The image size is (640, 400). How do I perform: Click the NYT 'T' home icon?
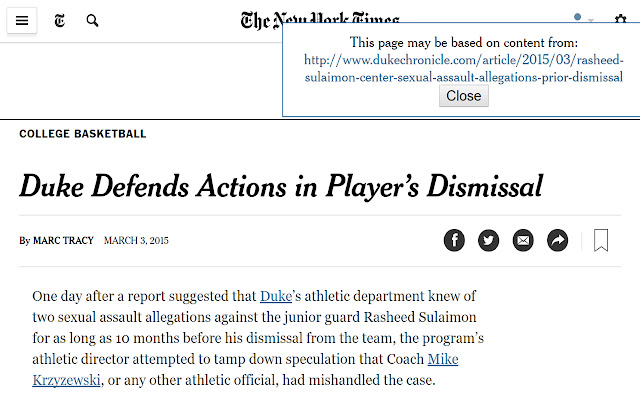click(60, 20)
